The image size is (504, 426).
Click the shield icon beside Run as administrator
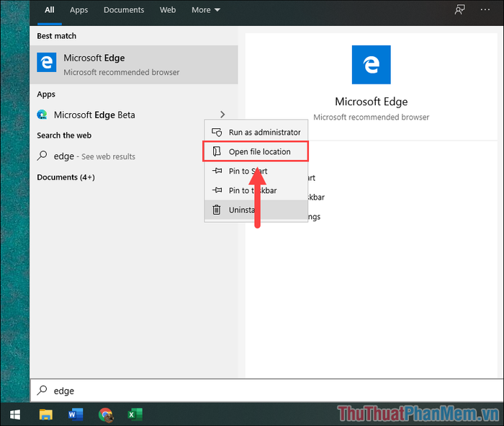(217, 132)
